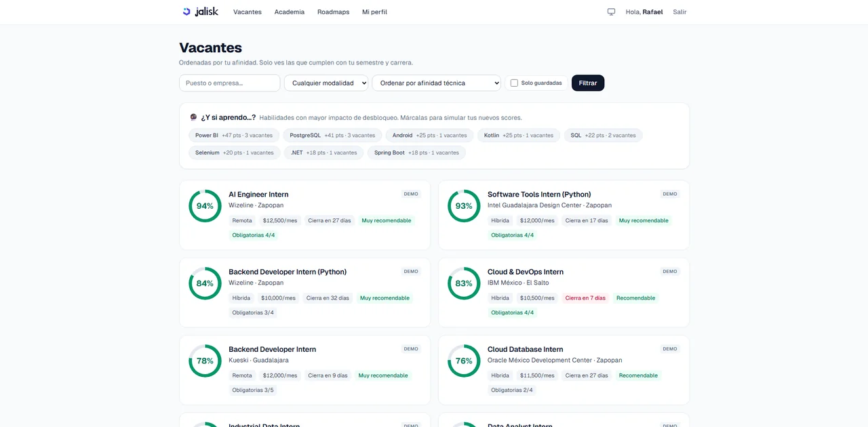
Task: Click the 'Obligatorias 3/5' tag
Action: pos(254,390)
